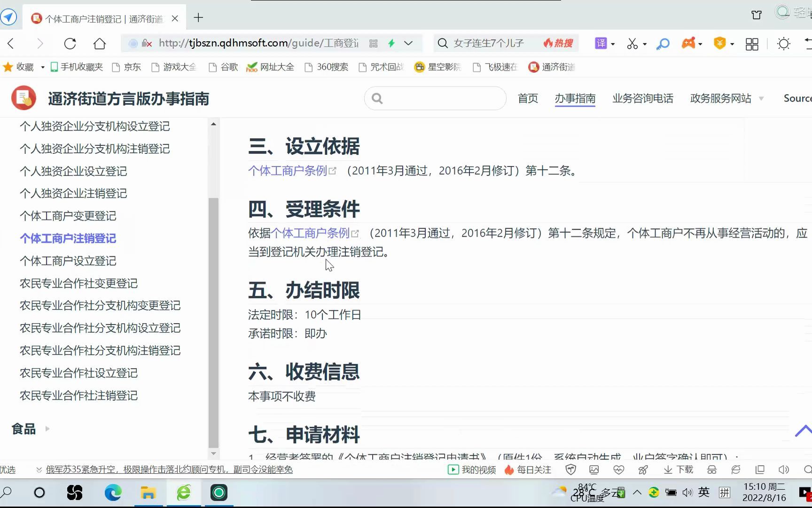The image size is (812, 508).
Task: Select 个体工商户设立登记 in sidebar
Action: [x=68, y=261]
